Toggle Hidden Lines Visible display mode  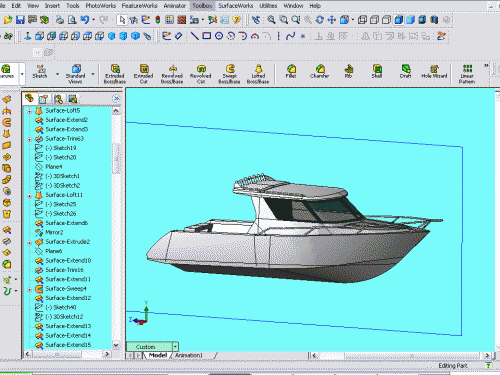(x=374, y=20)
